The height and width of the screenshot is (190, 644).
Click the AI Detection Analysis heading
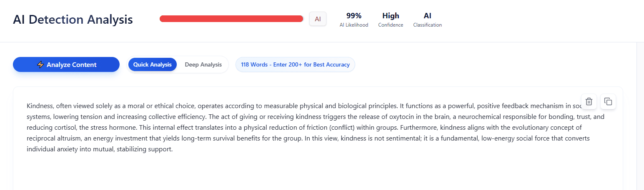coord(73,20)
